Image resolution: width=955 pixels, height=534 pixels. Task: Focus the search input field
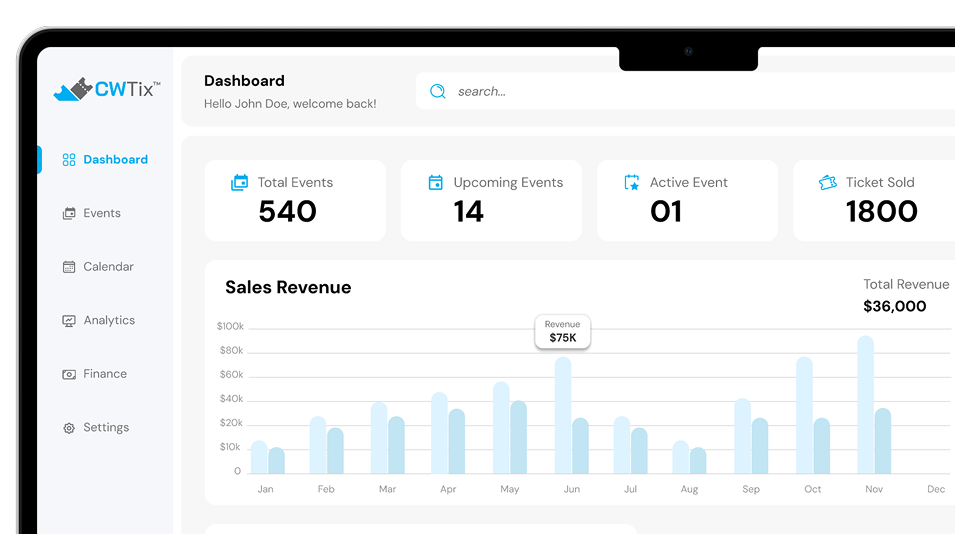[x=685, y=91]
